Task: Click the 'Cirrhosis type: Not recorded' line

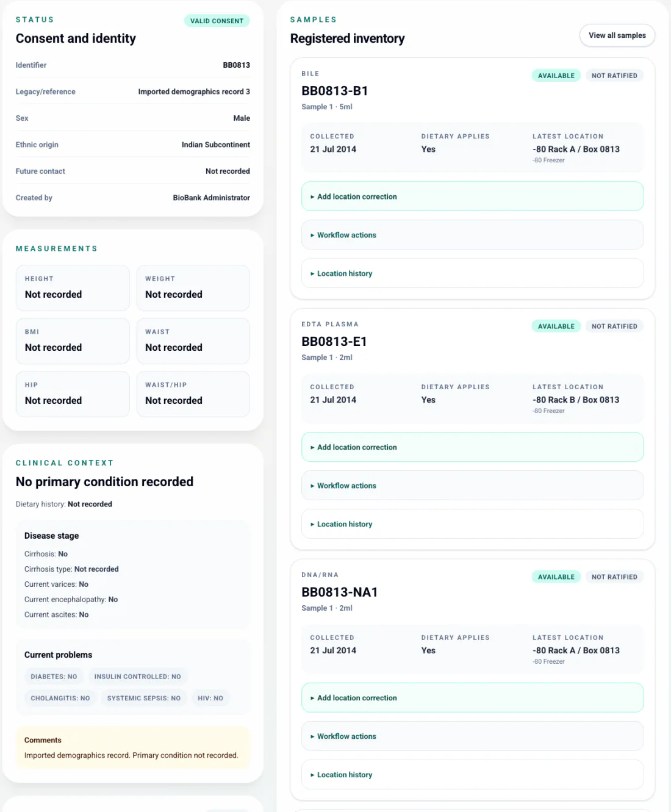Action: tap(71, 569)
